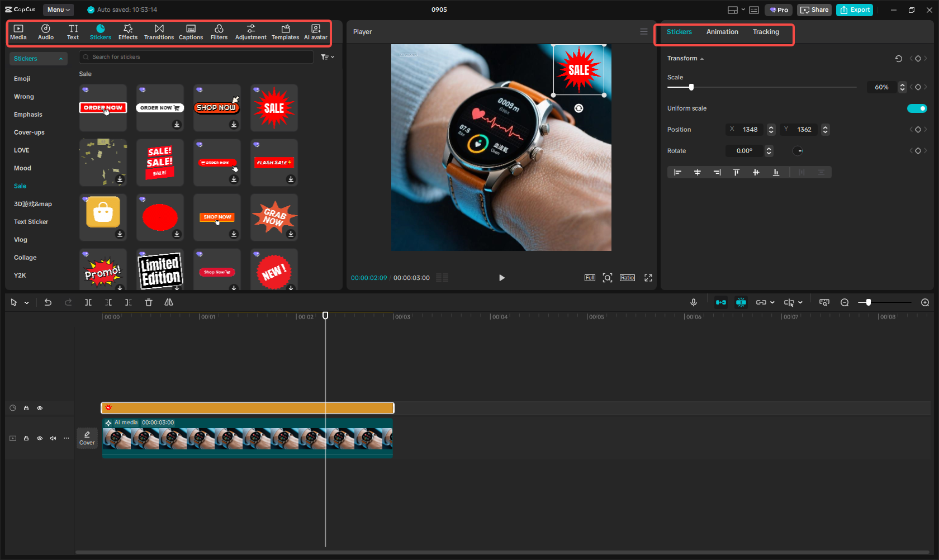Screen dimensions: 939x560
Task: Open fullscreen preview in Player
Action: [x=648, y=278]
